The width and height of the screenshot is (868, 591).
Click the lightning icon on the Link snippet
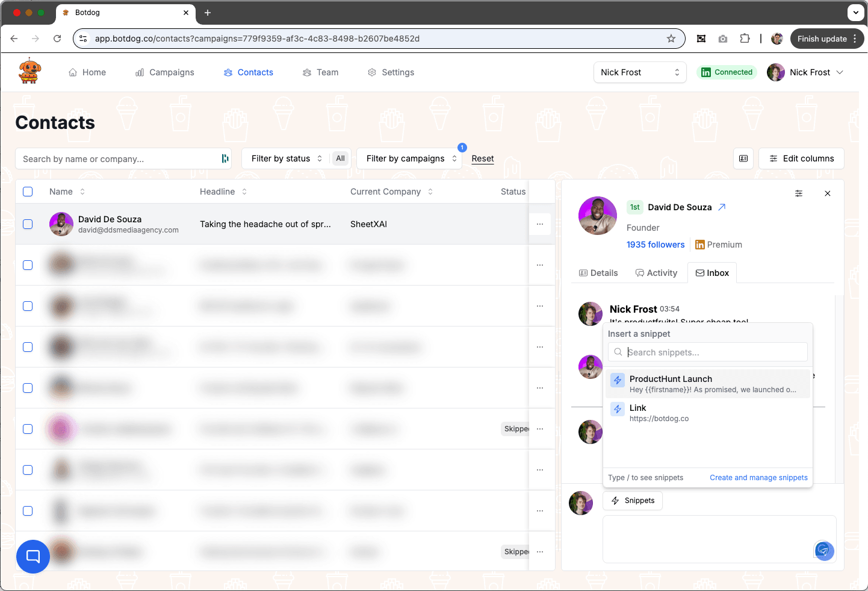[x=617, y=409]
